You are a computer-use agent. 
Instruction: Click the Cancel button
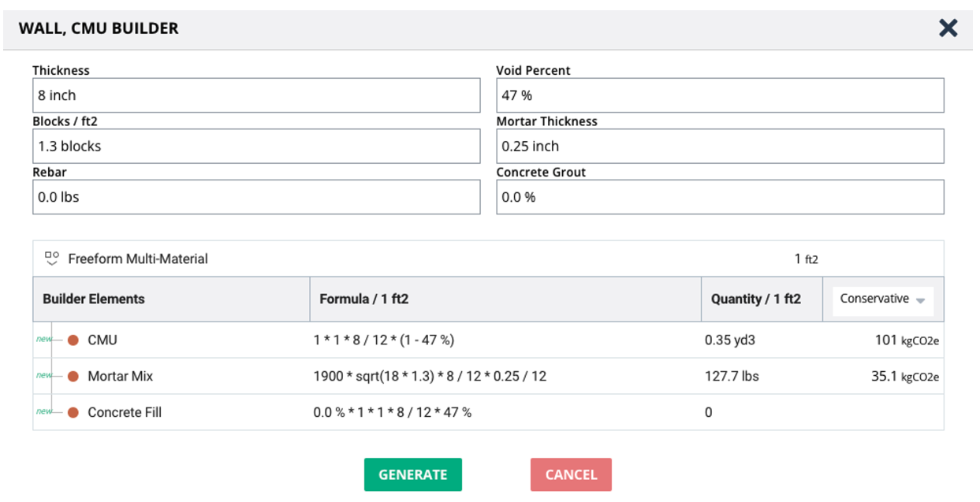(x=571, y=474)
